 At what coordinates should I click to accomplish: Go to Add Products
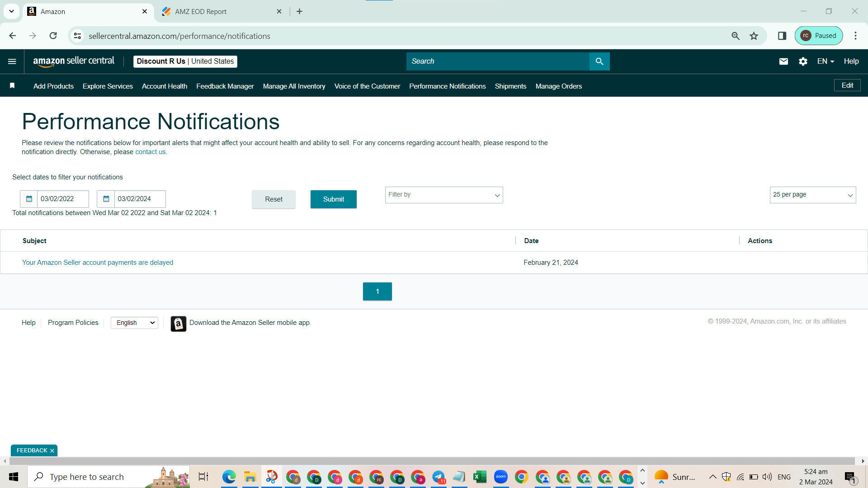[x=53, y=86]
